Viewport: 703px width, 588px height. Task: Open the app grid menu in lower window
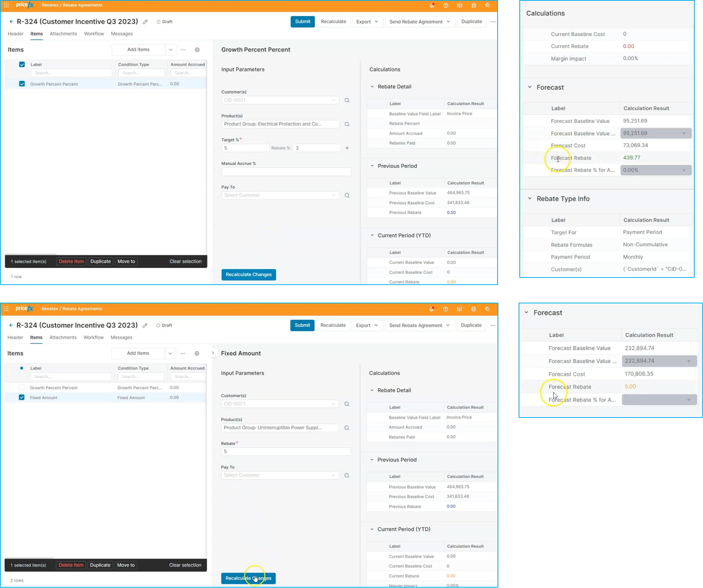click(x=6, y=309)
